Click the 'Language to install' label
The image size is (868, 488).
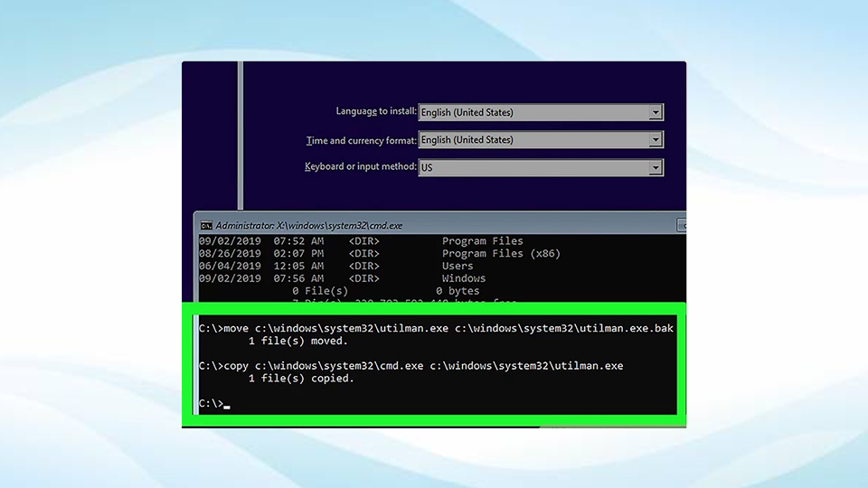coord(375,112)
